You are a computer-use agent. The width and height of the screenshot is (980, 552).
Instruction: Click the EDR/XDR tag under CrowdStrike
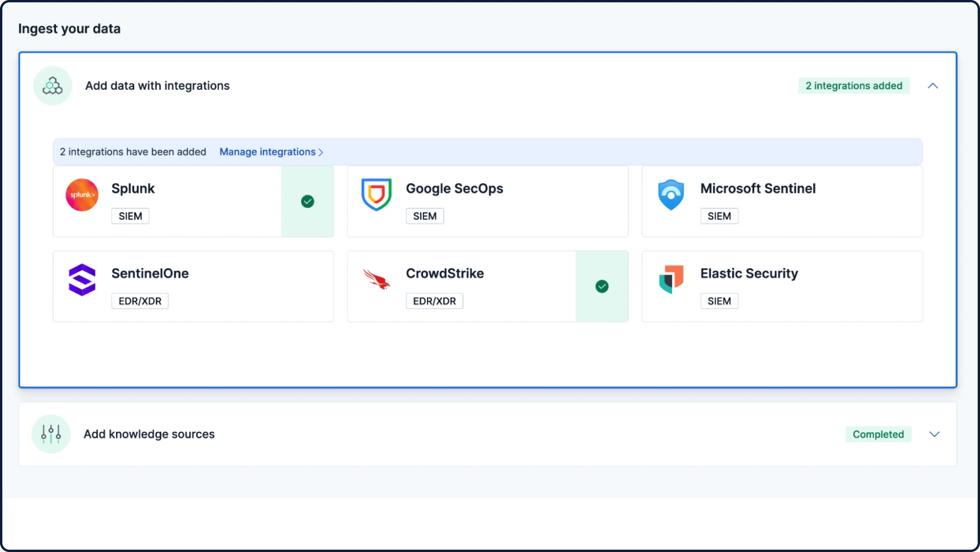435,301
